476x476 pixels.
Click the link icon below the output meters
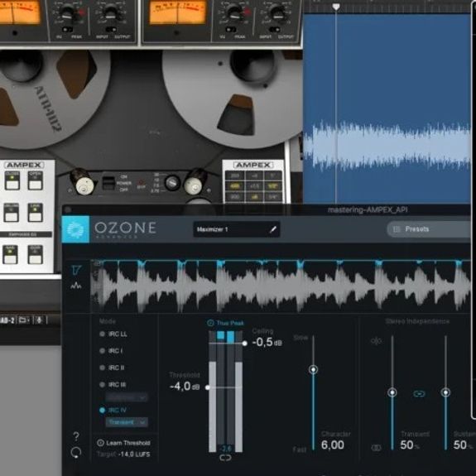coord(225,458)
